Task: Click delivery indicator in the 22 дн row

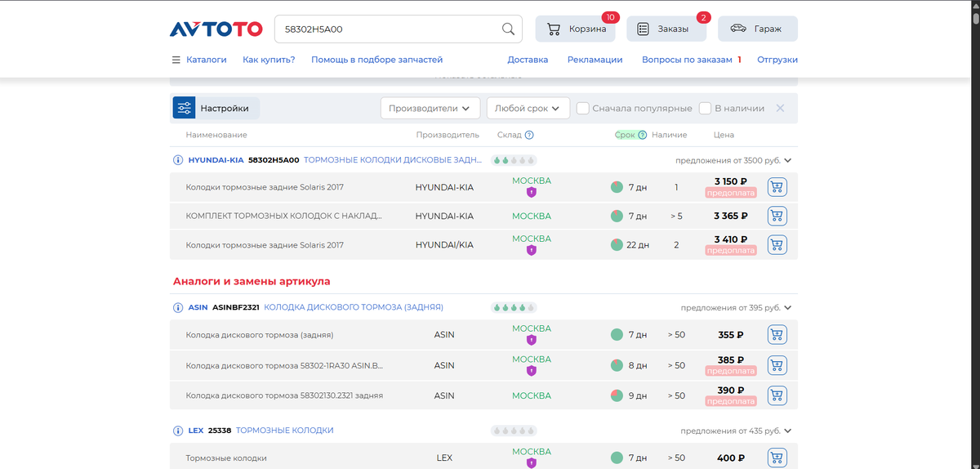Action: pyautogui.click(x=617, y=245)
